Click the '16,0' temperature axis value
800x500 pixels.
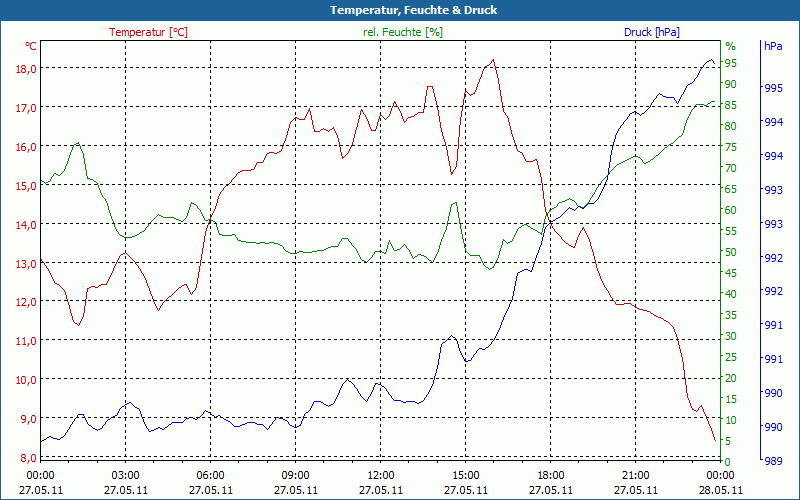pos(26,147)
